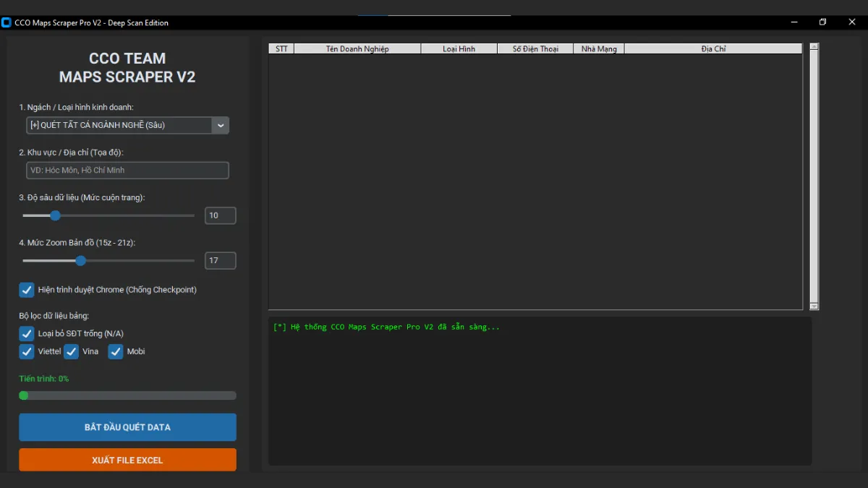Focus the area/address input field
This screenshot has width=868, height=488.
coord(127,170)
